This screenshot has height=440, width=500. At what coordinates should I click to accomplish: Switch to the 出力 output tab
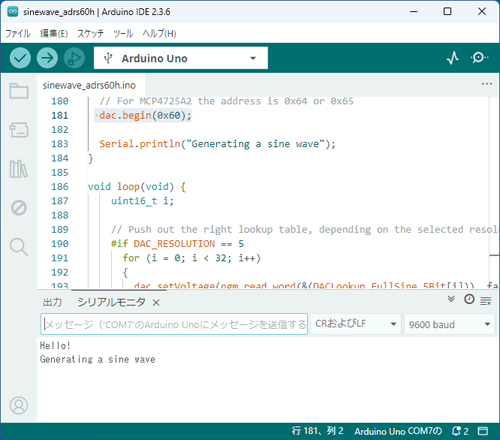click(x=52, y=302)
